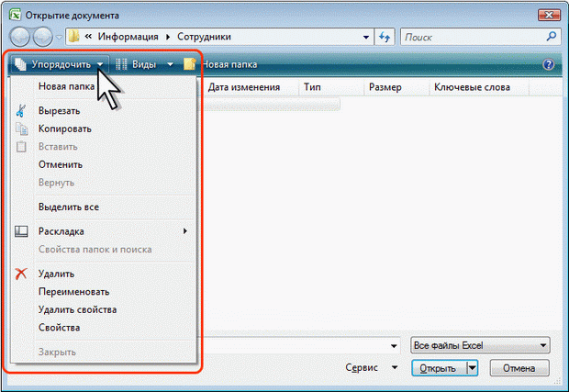The height and width of the screenshot is (392, 569).
Task: Sort by the Дата изменения column header
Action: pyautogui.click(x=244, y=88)
